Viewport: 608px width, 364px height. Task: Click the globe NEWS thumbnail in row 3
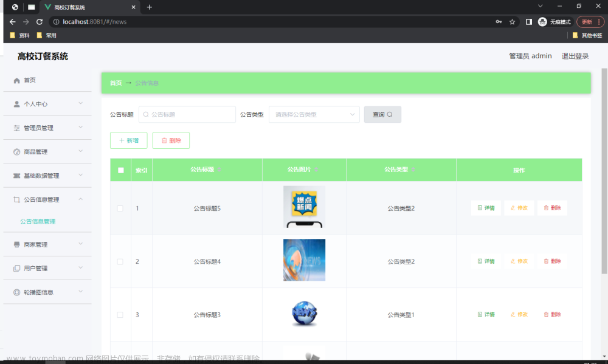305,314
